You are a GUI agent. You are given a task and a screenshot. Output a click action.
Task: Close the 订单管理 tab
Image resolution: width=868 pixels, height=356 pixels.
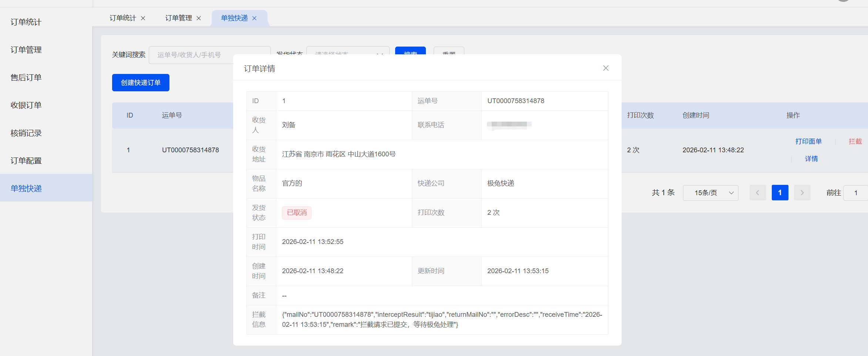(199, 18)
